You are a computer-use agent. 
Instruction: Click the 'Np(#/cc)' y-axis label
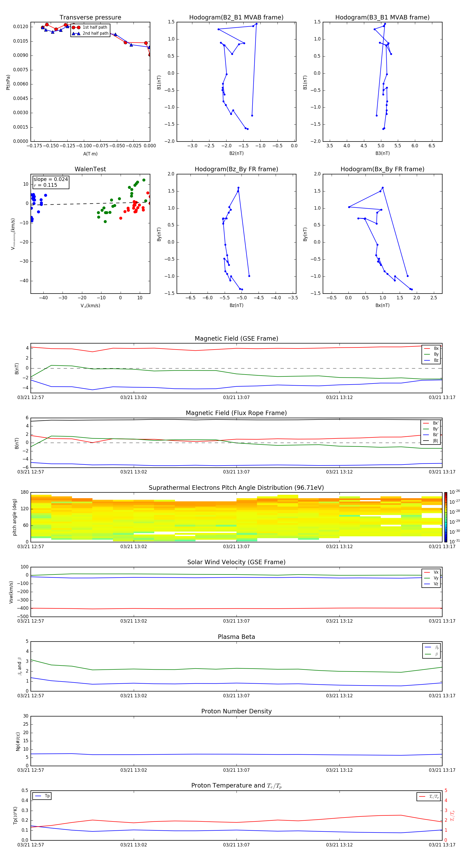click(18, 741)
